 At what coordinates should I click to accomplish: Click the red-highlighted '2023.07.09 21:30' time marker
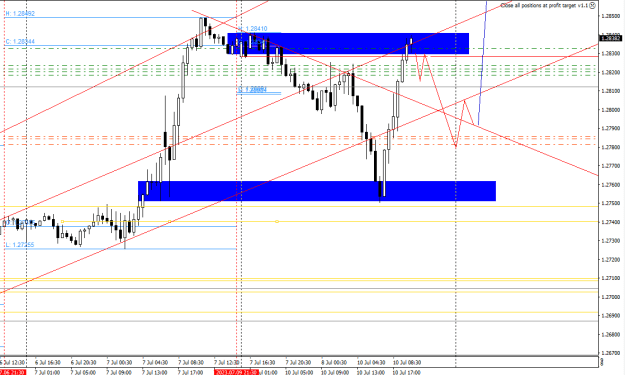[236, 372]
